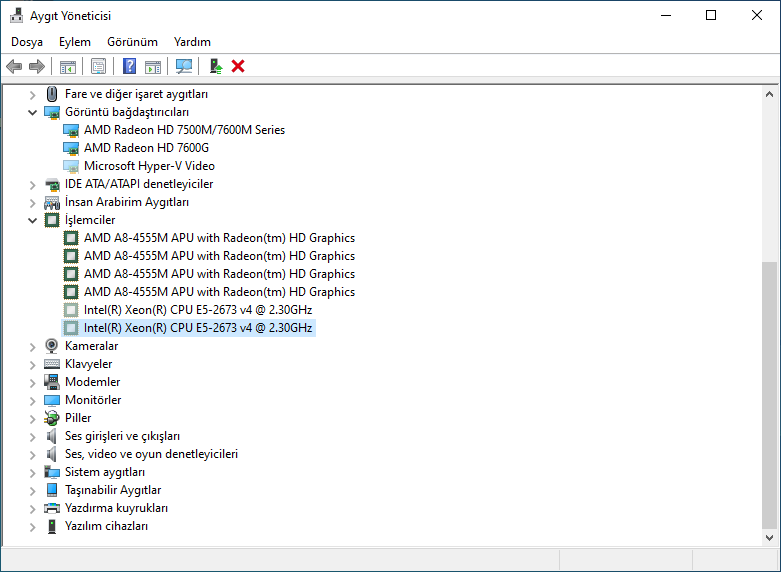Select the first AMD A8-4555M APU entry
Image resolution: width=781 pixels, height=572 pixels.
(219, 238)
